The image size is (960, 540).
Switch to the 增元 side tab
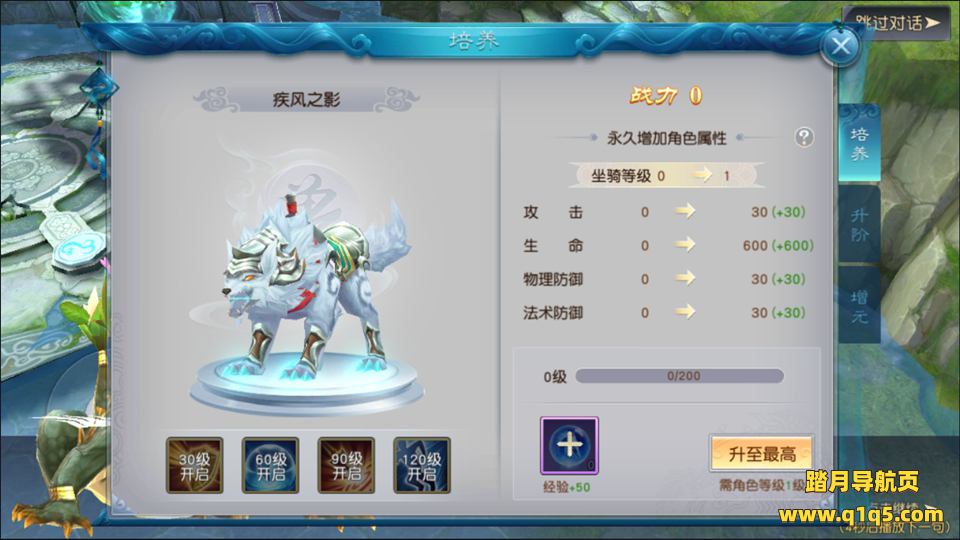pyautogui.click(x=859, y=306)
